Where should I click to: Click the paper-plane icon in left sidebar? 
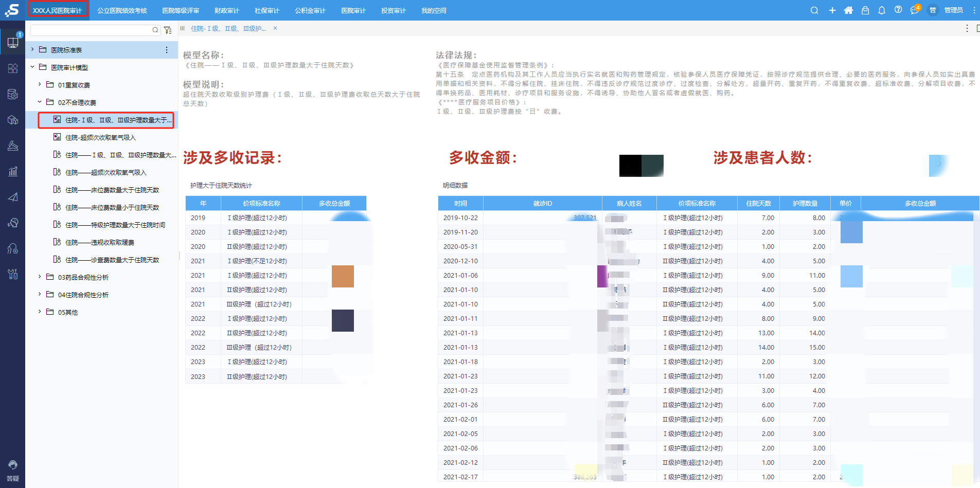[x=13, y=197]
